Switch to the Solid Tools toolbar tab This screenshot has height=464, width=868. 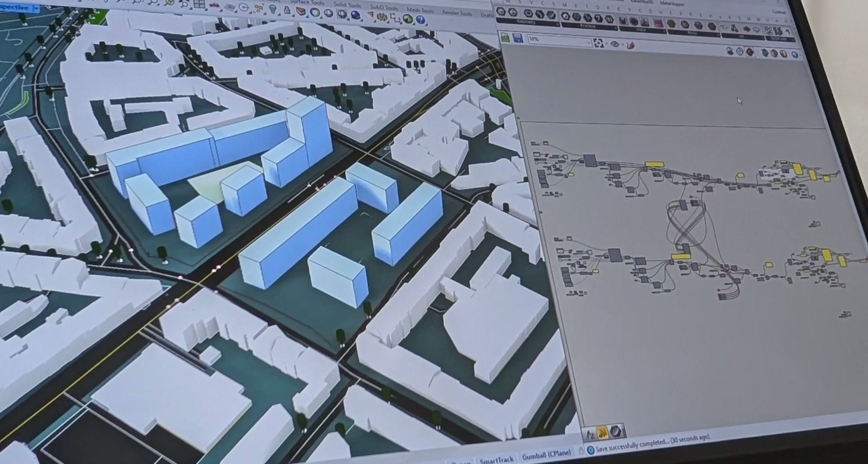[x=347, y=5]
